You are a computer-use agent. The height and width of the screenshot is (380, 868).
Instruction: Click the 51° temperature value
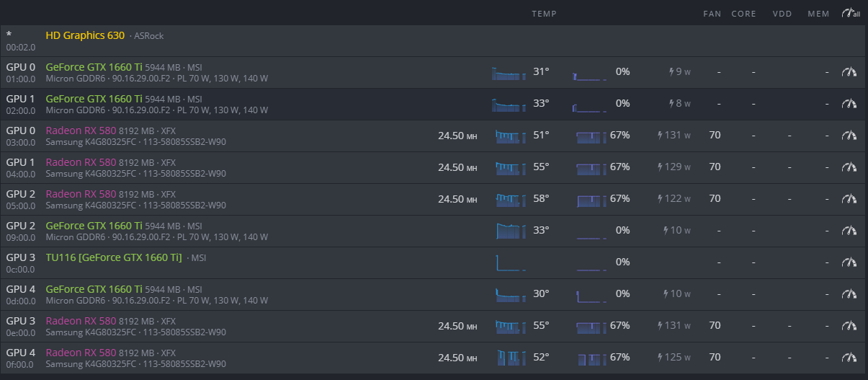coord(541,135)
